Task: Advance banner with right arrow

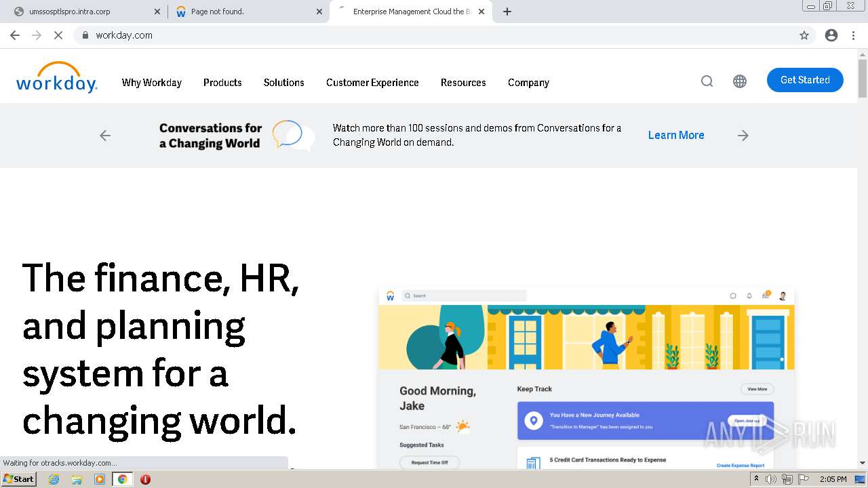Action: point(743,136)
